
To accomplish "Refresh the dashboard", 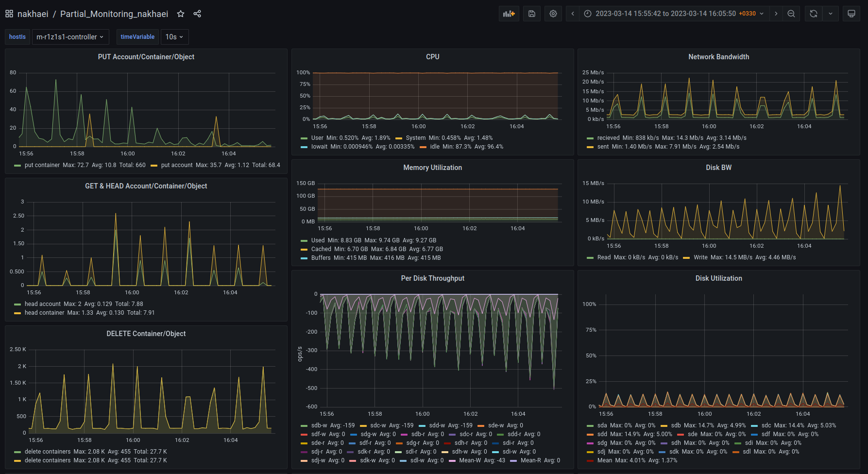I will [x=814, y=14].
